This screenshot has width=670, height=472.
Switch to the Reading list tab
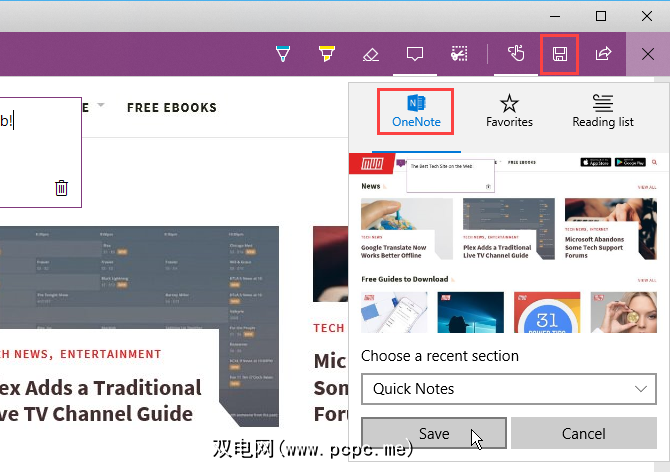(603, 112)
